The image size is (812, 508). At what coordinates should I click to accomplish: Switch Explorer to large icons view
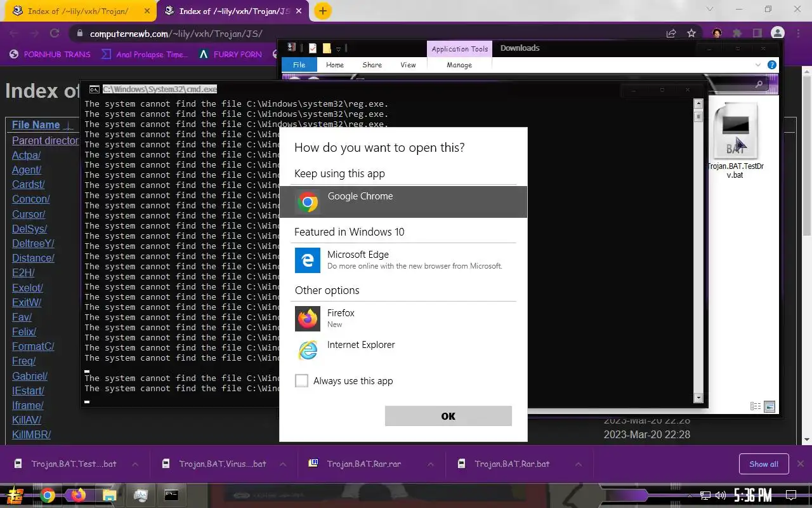coord(769,406)
